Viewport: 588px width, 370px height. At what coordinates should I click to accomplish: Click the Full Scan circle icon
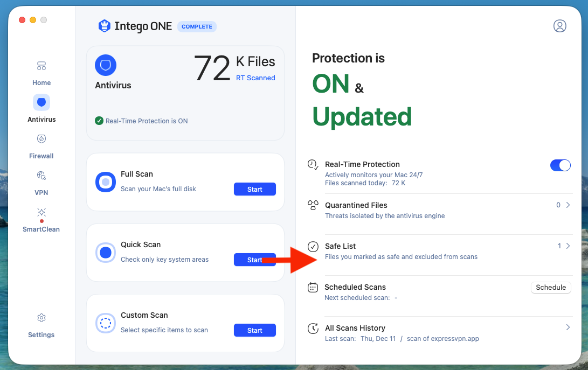click(x=106, y=182)
